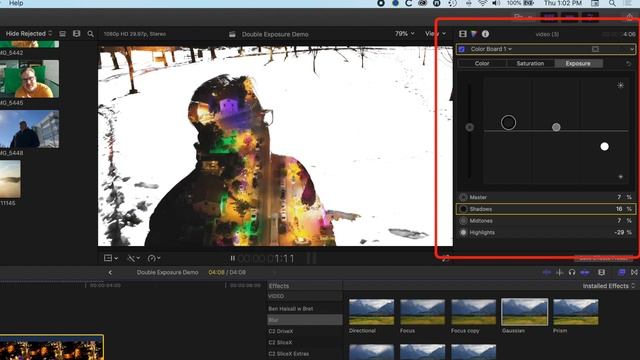The height and width of the screenshot is (360, 640).
Task: Click the Highlights white puck on color board
Action: point(604,147)
